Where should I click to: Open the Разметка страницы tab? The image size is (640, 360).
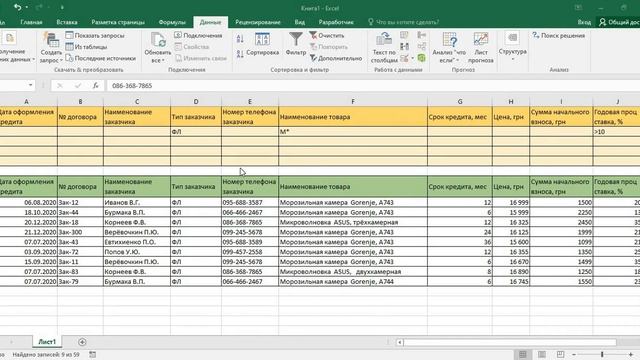pos(118,22)
